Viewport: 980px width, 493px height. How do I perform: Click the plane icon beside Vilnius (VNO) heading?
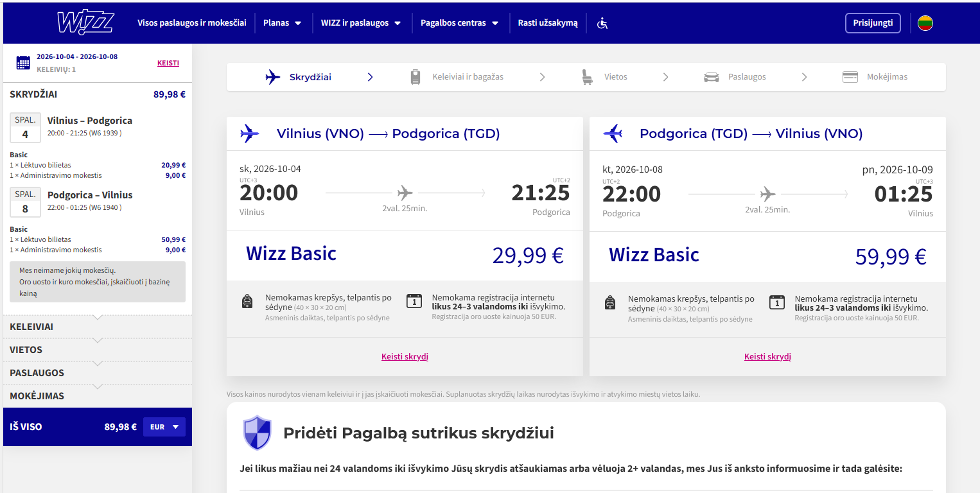pyautogui.click(x=250, y=134)
